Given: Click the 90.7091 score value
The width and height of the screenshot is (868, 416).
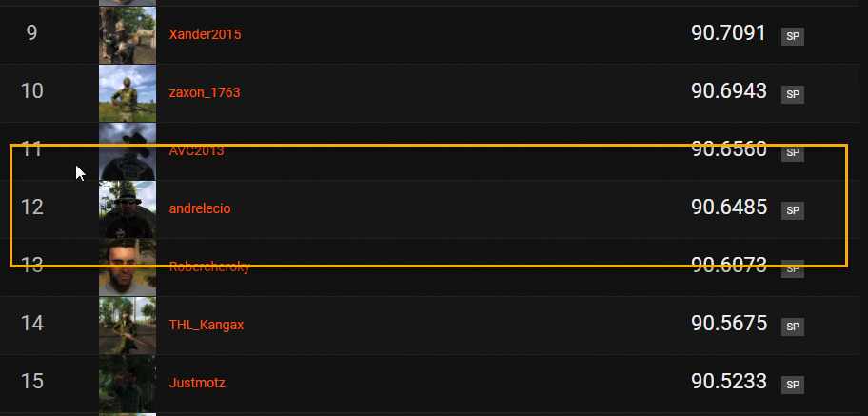Looking at the screenshot, I should click(x=729, y=33).
